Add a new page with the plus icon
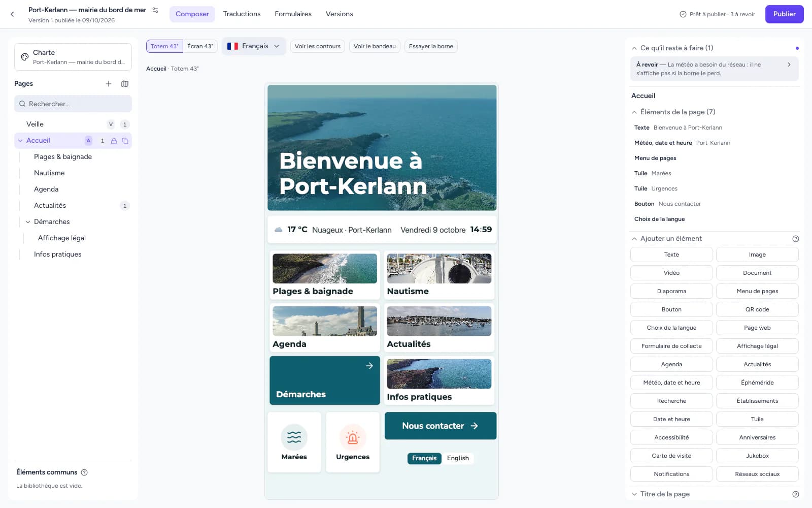 109,84
